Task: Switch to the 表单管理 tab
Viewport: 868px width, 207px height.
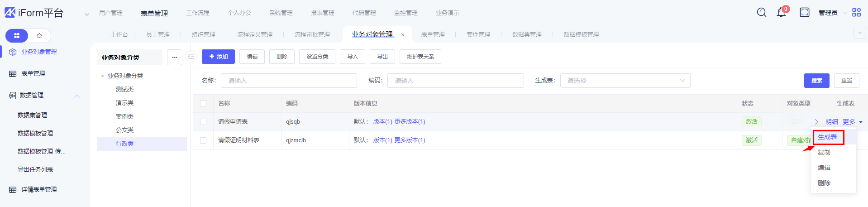Action: (433, 34)
